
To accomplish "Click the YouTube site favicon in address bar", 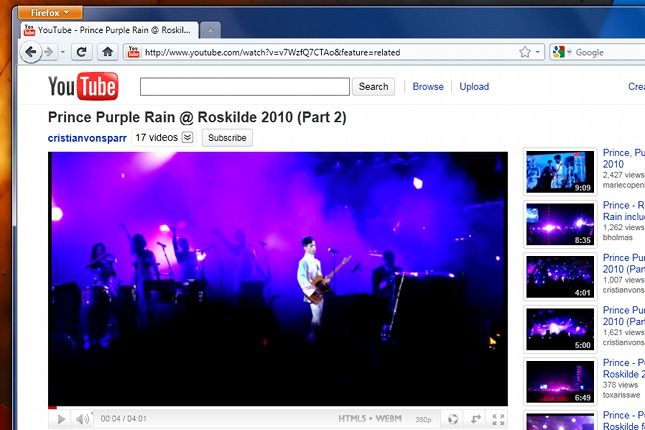I will click(x=133, y=52).
